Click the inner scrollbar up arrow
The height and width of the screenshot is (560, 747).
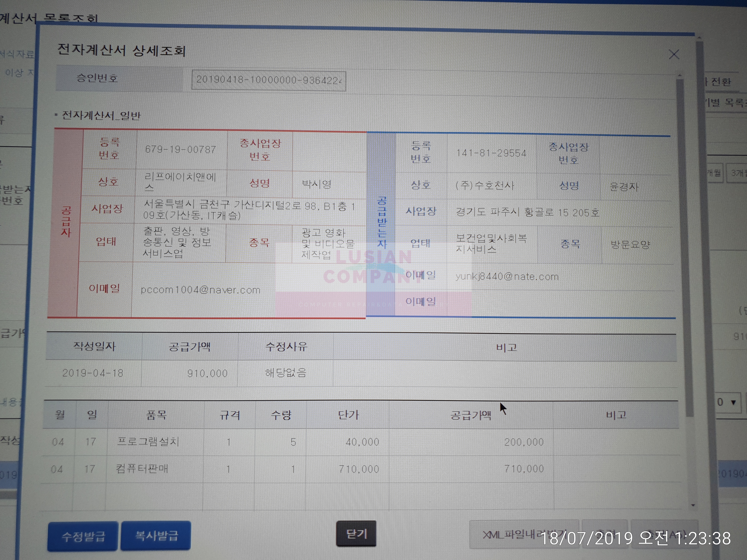point(680,75)
